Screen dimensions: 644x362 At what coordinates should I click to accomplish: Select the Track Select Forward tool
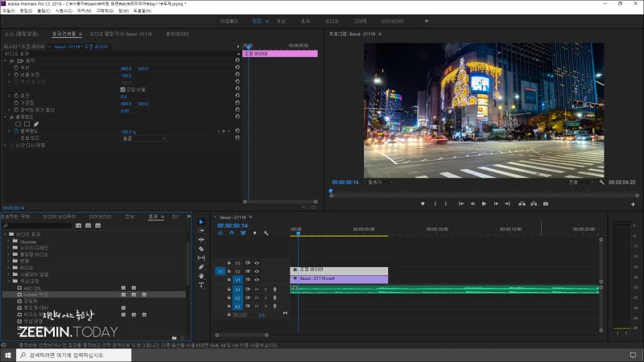click(201, 231)
